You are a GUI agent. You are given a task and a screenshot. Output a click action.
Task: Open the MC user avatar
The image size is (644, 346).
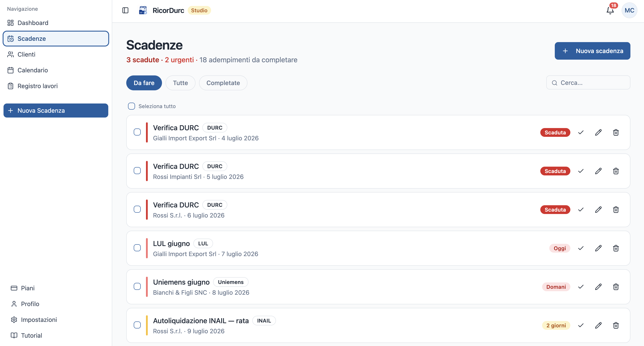629,10
